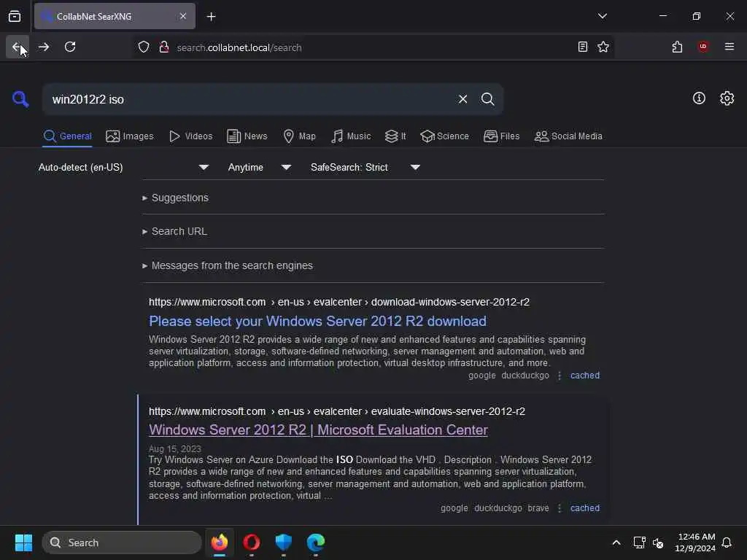Switch to the Files tab
The width and height of the screenshot is (747, 560).
tap(501, 136)
